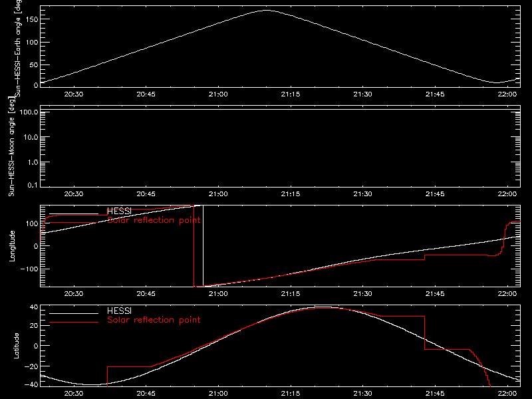The height and width of the screenshot is (399, 532).
Task: Select the -20 tick on Latitude axis
Action: click(x=31, y=366)
